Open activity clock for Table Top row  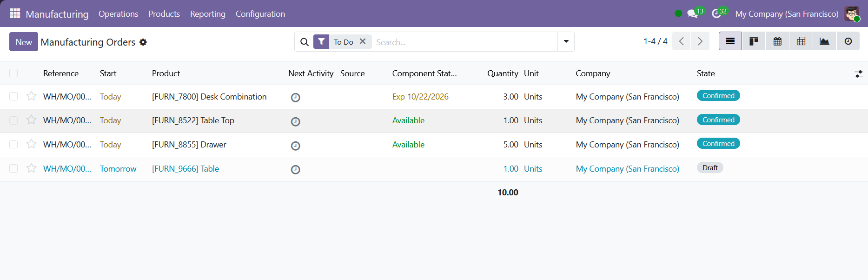pos(295,121)
